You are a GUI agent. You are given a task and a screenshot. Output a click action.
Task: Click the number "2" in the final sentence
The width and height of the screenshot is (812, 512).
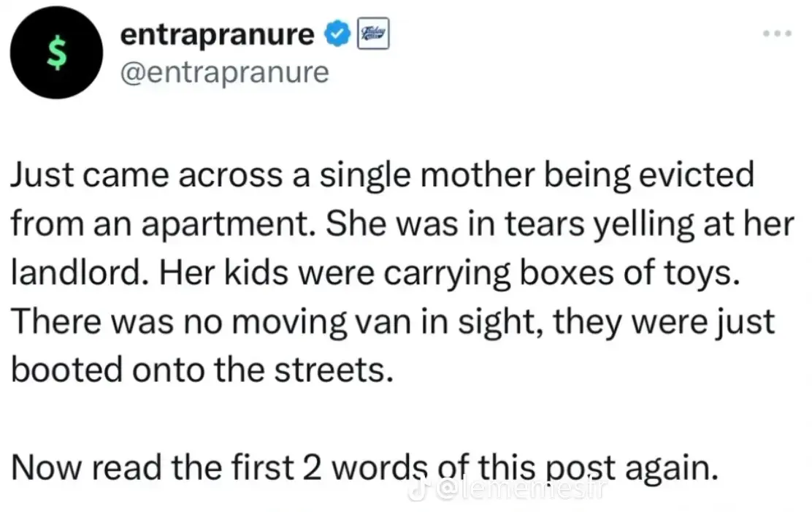click(x=312, y=468)
